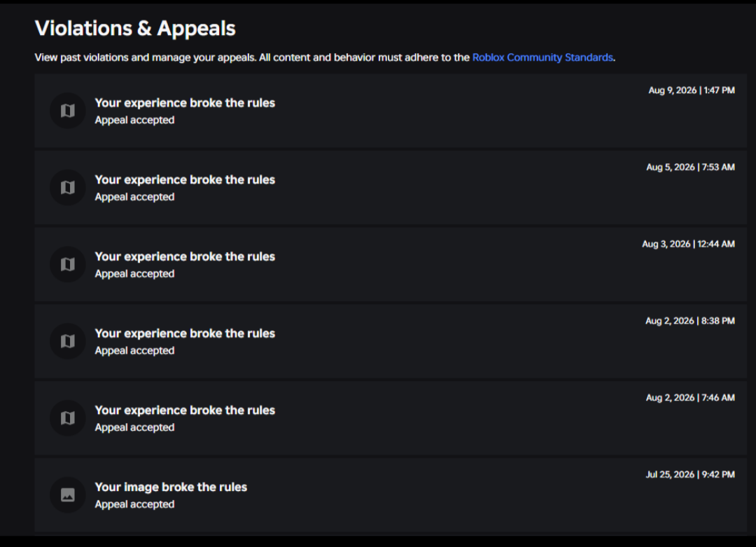Open the Aug 9, 2026 experience violation title

point(185,103)
